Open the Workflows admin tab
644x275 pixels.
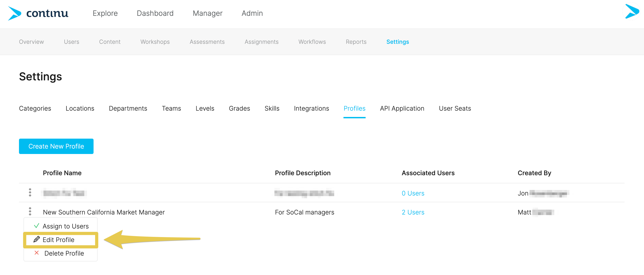pos(312,42)
